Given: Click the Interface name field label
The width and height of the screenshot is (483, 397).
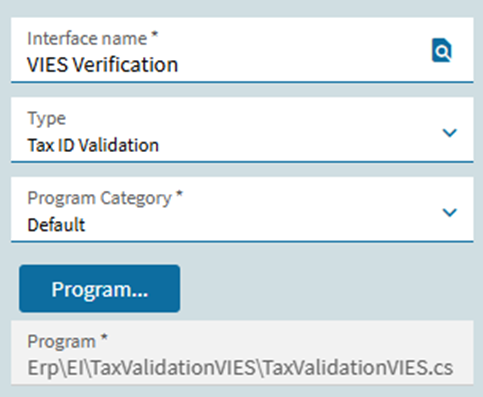Looking at the screenshot, I should point(87,38).
